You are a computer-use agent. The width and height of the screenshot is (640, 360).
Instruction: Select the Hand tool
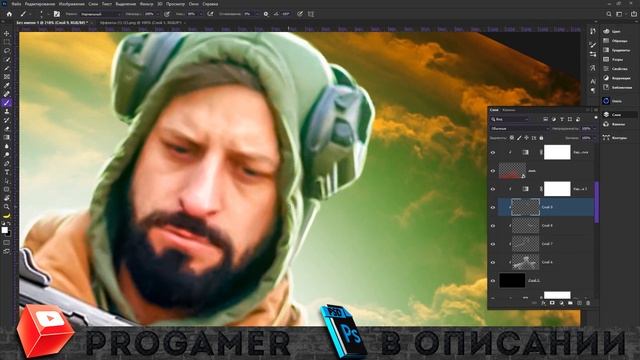[7, 198]
